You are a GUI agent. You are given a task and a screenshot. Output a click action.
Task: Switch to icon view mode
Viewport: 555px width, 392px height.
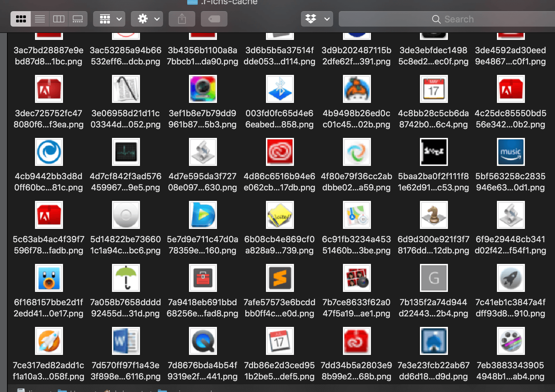click(x=21, y=19)
